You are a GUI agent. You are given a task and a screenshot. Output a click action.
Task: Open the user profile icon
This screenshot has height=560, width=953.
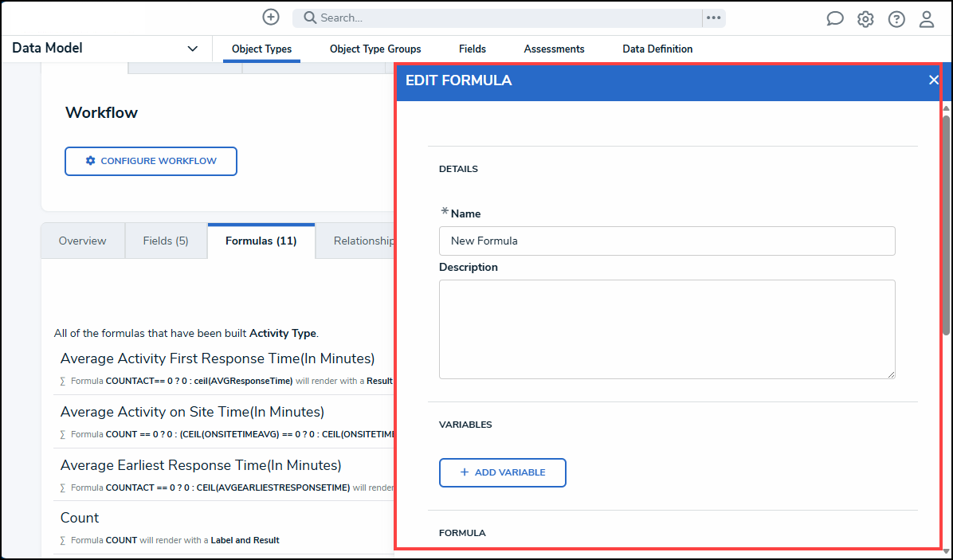927,19
